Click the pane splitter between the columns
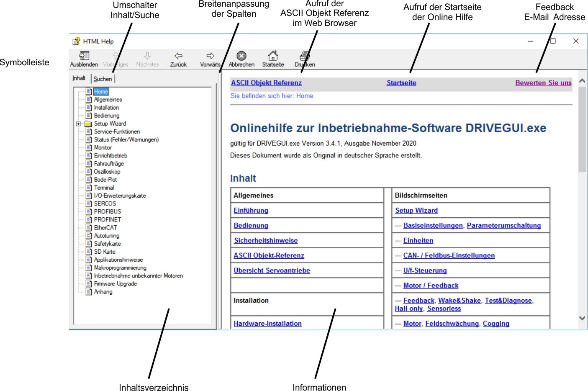The image size is (588, 391). (218, 201)
